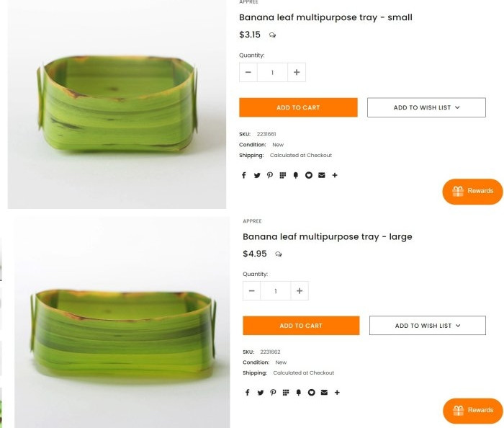The width and height of the screenshot is (504, 428).
Task: Tweet the small banana leaf tray
Action: [x=257, y=175]
